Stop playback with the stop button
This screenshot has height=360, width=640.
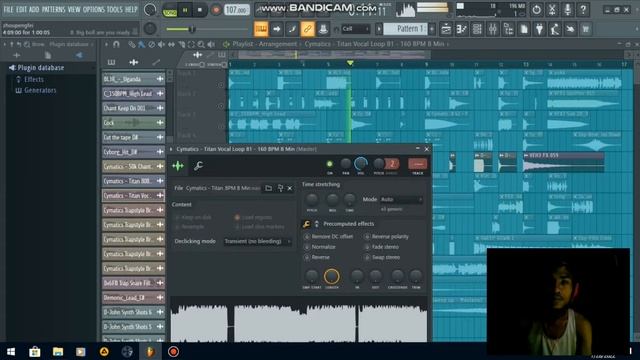(x=200, y=10)
